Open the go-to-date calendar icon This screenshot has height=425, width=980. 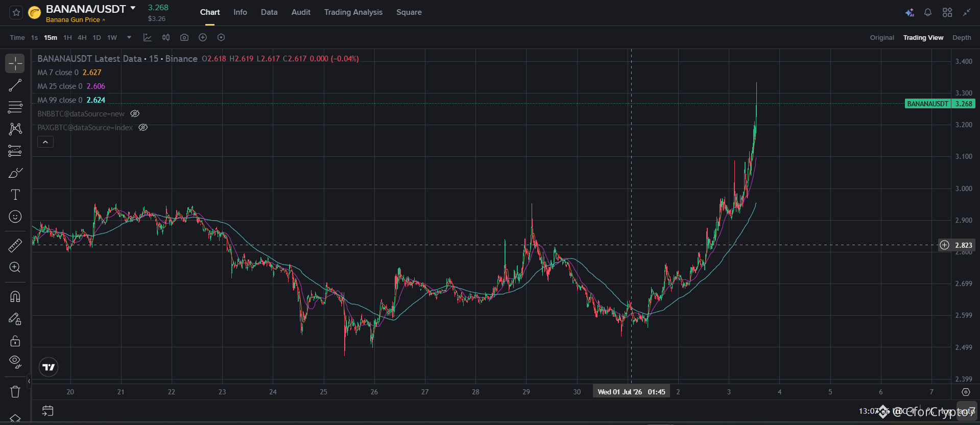47,411
